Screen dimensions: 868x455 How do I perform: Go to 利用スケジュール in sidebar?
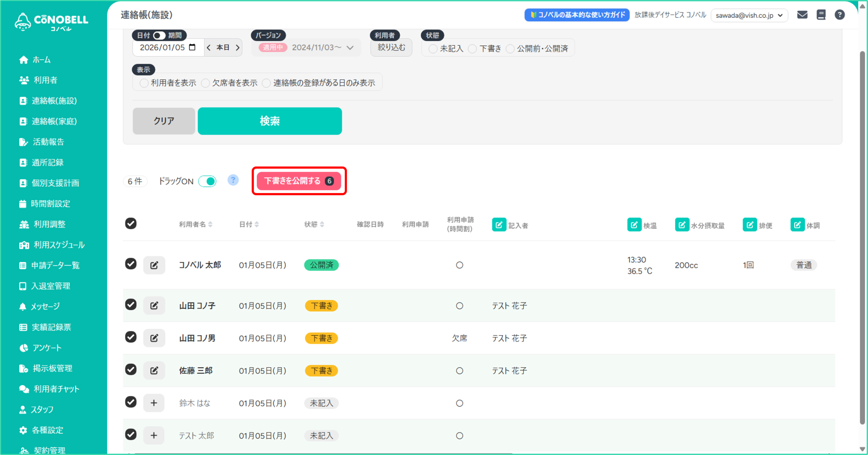(x=59, y=245)
